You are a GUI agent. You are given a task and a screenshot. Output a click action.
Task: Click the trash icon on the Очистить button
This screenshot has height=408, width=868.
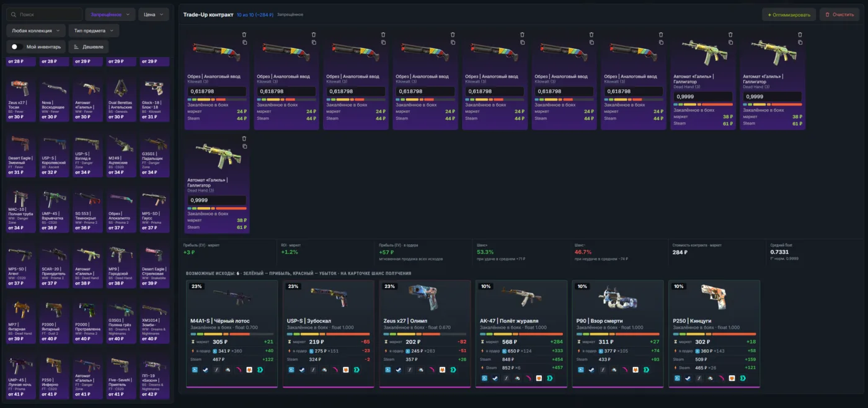coord(827,14)
